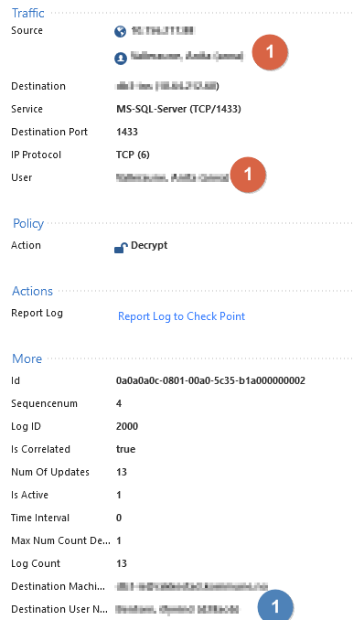Select the Actions section header
The width and height of the screenshot is (364, 620).
click(x=32, y=291)
